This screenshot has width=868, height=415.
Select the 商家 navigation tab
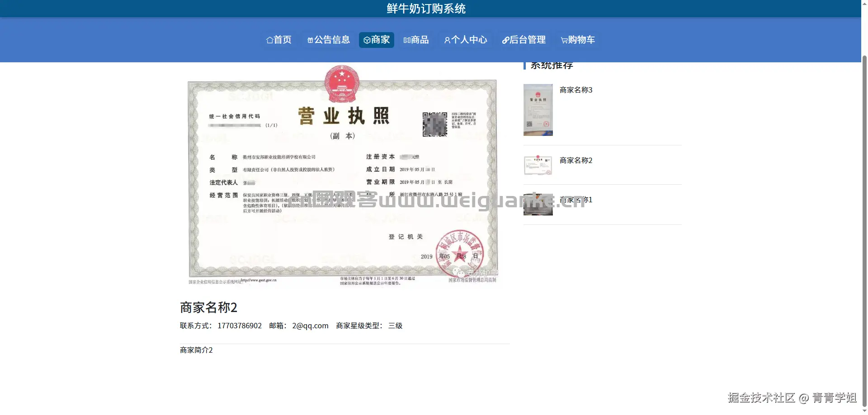click(x=377, y=40)
